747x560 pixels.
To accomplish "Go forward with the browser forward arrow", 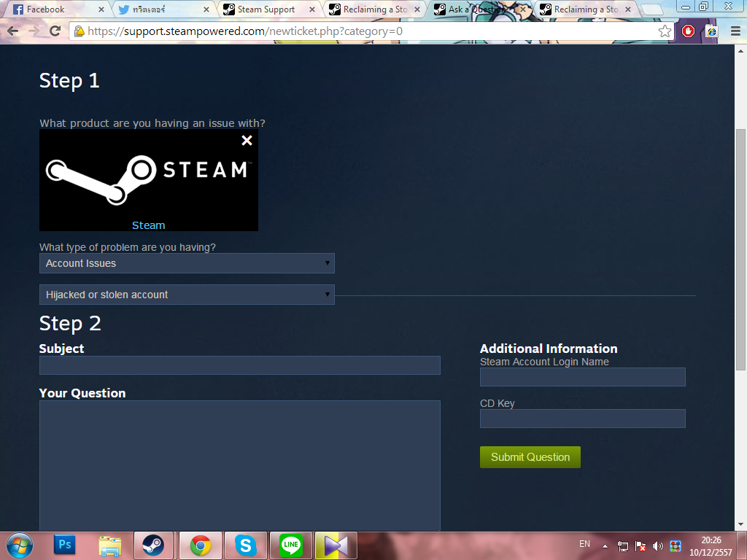I will (x=34, y=31).
